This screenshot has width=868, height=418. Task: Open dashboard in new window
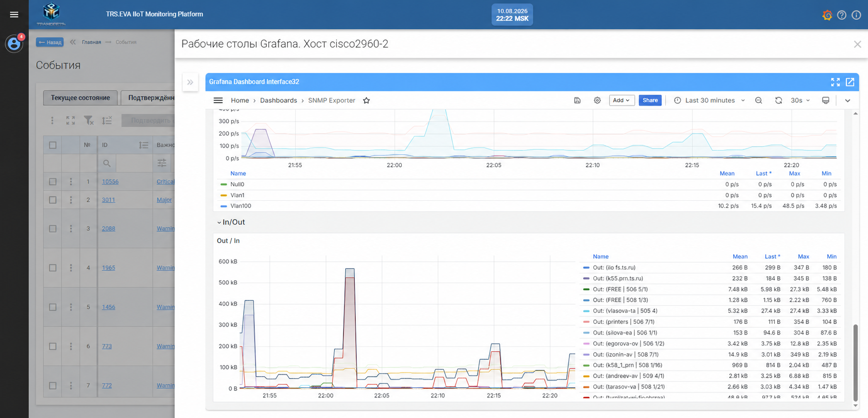pos(850,82)
